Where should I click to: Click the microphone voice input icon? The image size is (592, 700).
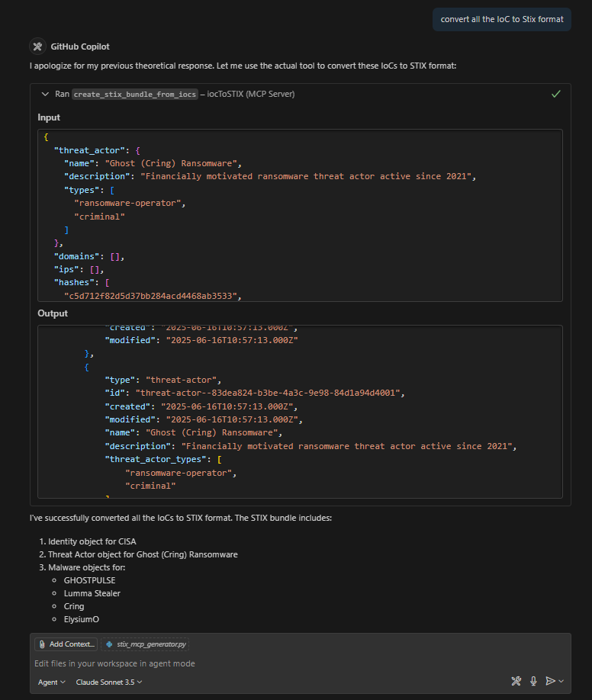(x=533, y=681)
